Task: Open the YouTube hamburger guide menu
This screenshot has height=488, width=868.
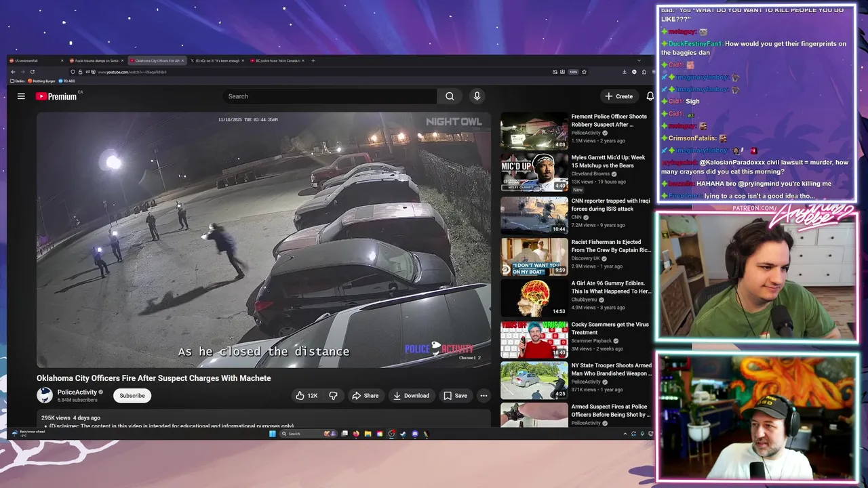Action: (x=21, y=96)
